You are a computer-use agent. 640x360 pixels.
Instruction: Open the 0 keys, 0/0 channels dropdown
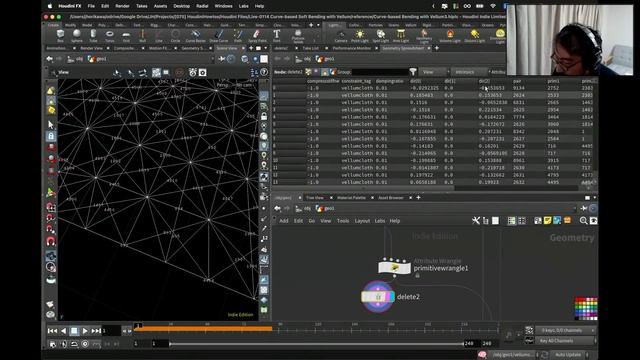[566, 330]
